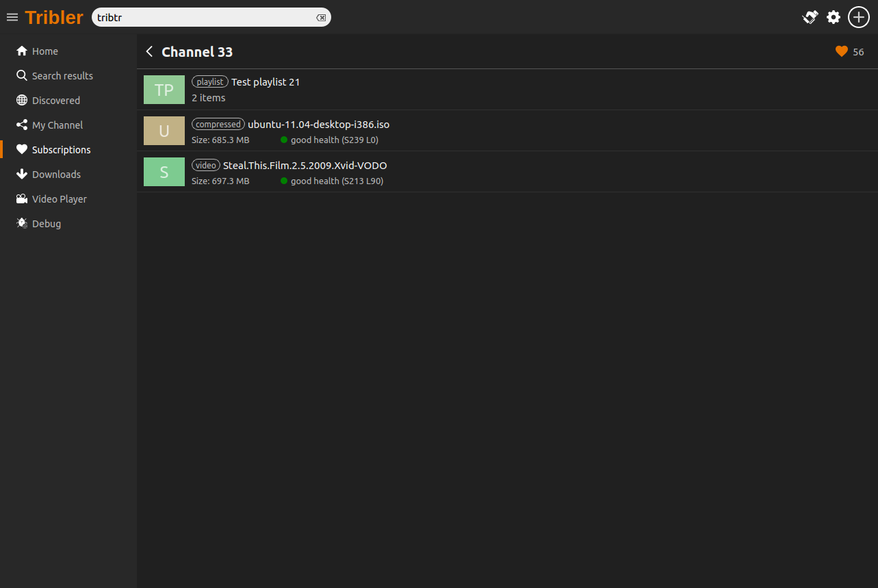Viewport: 878px width, 588px height.
Task: Click the 'Size: 685.3 MB' text
Action: [220, 140]
